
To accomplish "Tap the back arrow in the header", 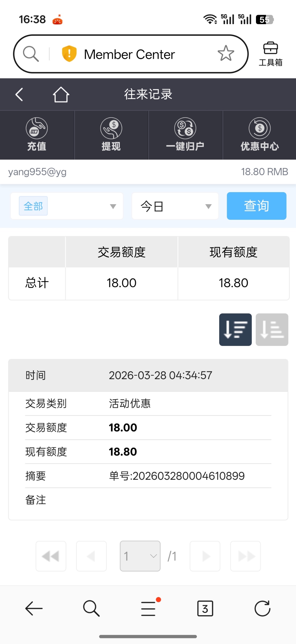I will click(19, 94).
